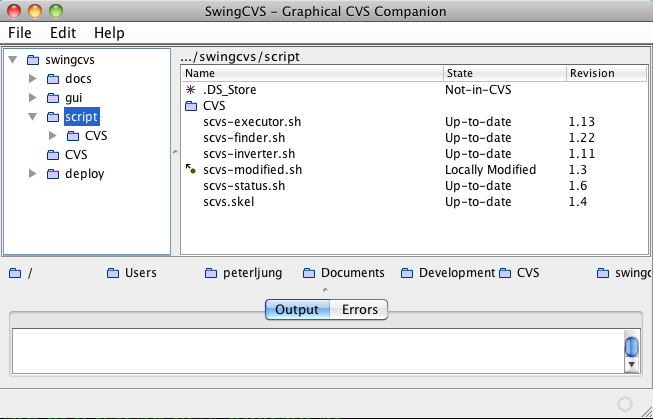The image size is (653, 419).
Task: Select the script tree item
Action: 82,117
